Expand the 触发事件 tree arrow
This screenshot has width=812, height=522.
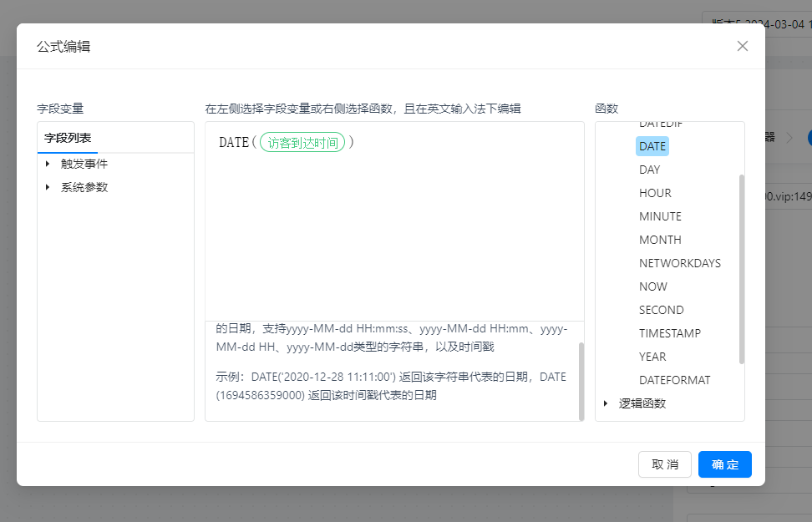[48, 164]
